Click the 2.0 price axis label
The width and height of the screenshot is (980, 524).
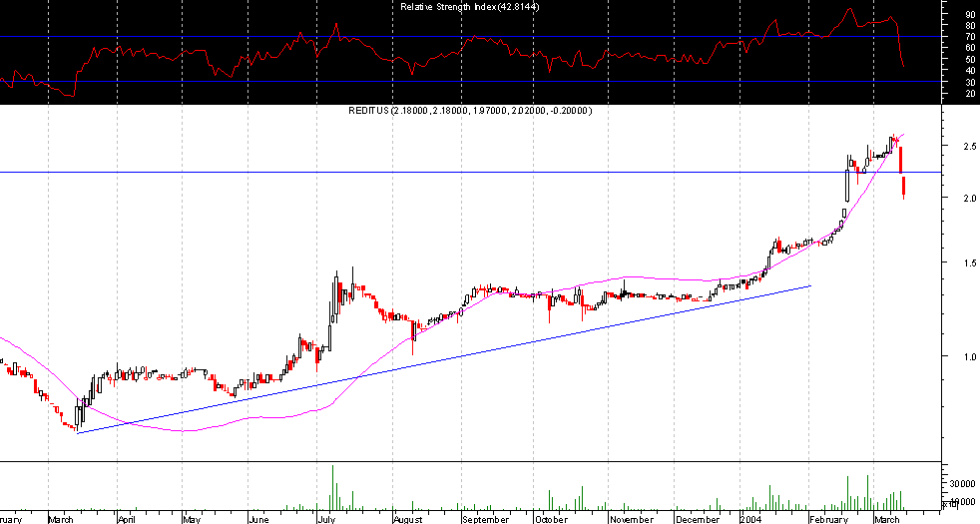(x=970, y=198)
